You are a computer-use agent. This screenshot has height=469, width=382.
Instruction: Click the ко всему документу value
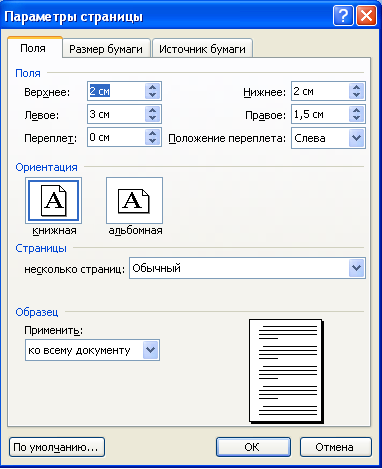(79, 350)
